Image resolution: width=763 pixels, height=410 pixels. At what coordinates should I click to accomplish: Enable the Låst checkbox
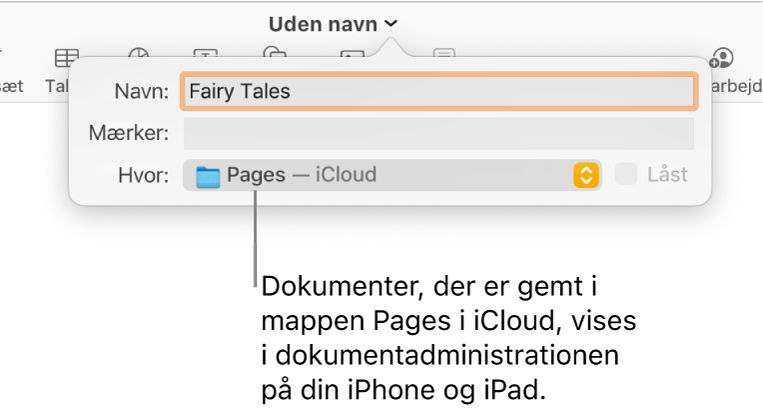626,175
